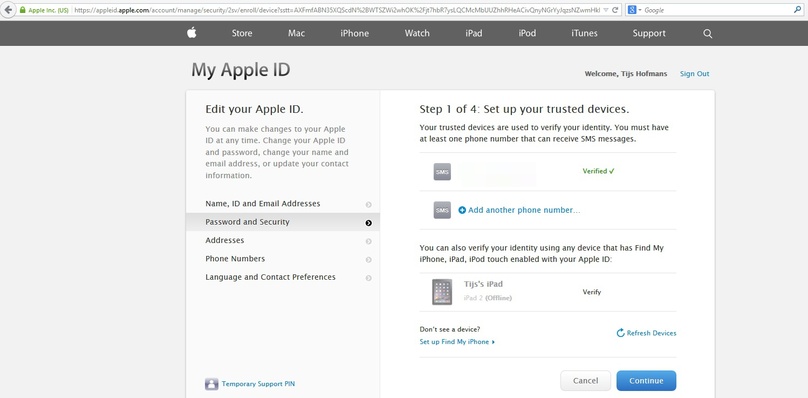Go to the iPhone navigation item
Screen dimensions: 808x398
coord(355,34)
